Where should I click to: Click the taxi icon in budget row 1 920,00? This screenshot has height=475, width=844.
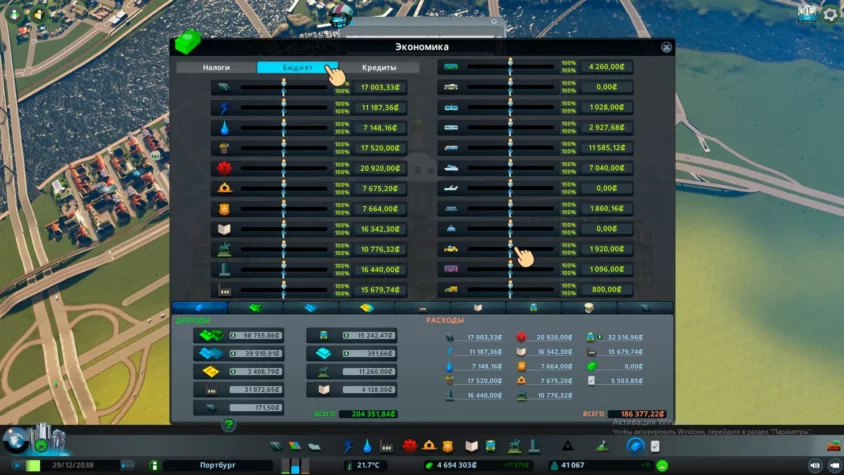451,249
